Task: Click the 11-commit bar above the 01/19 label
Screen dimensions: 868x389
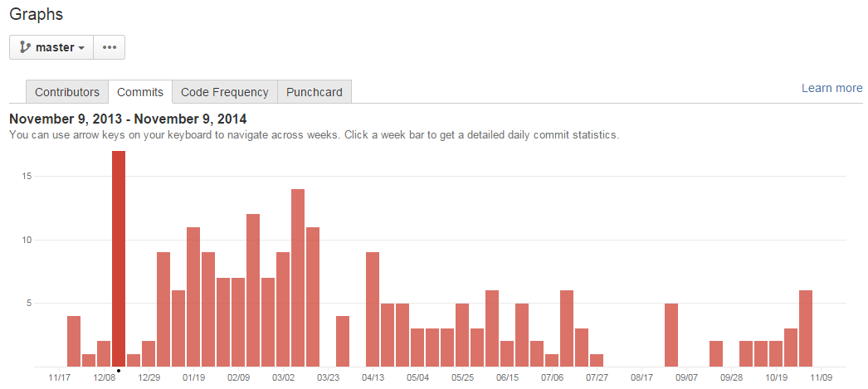Action: pyautogui.click(x=193, y=297)
